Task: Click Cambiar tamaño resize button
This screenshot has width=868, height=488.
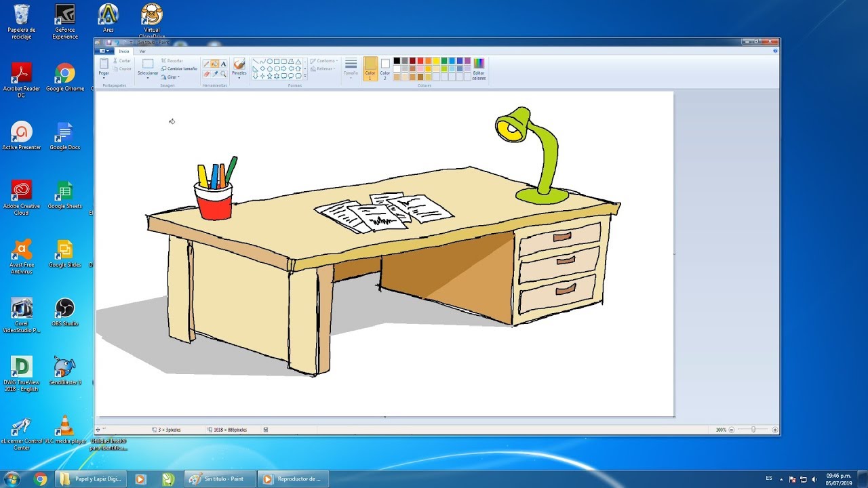Action: (x=179, y=68)
